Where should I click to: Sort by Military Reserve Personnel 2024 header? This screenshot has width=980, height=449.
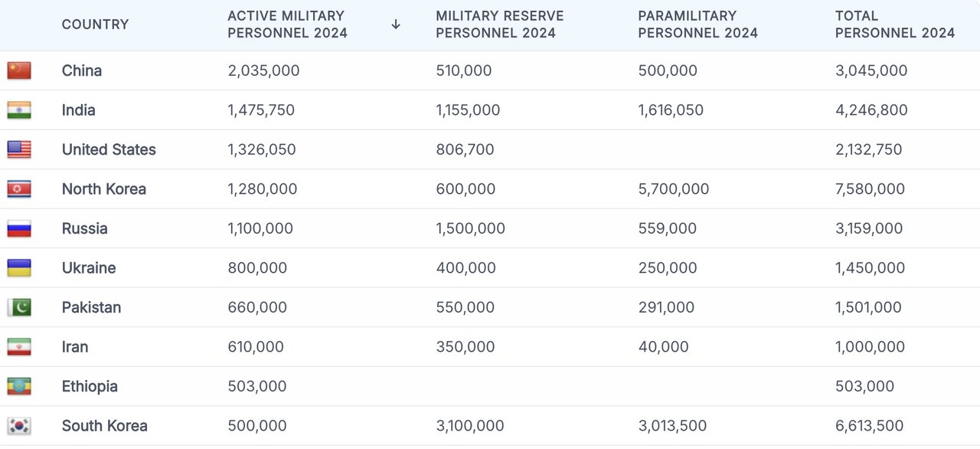click(x=499, y=25)
